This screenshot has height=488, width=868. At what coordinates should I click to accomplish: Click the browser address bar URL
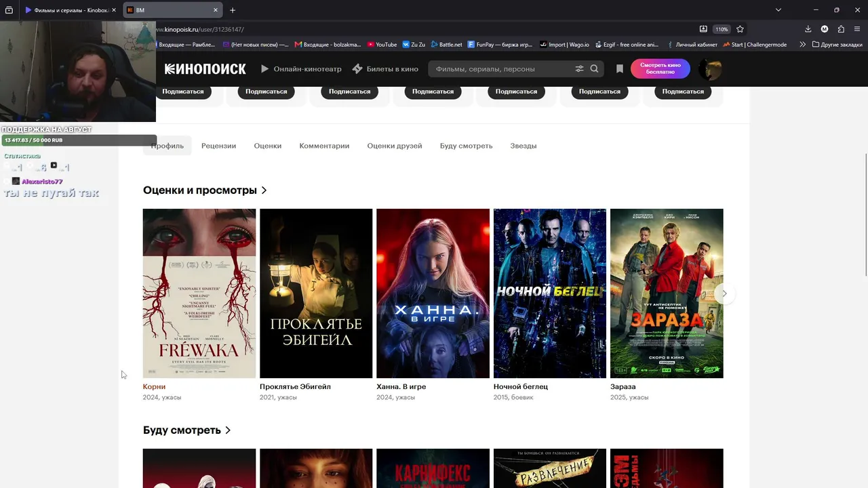pos(200,29)
